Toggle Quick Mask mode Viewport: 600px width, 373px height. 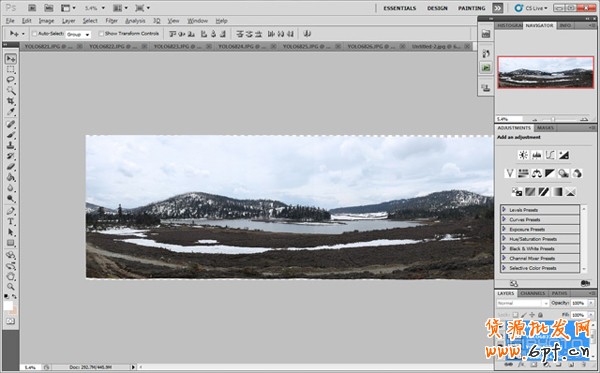(x=10, y=321)
